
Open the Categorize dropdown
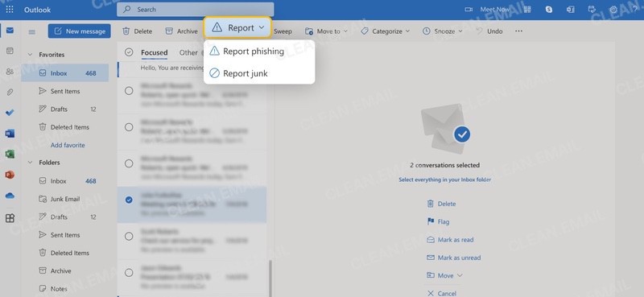pos(385,31)
